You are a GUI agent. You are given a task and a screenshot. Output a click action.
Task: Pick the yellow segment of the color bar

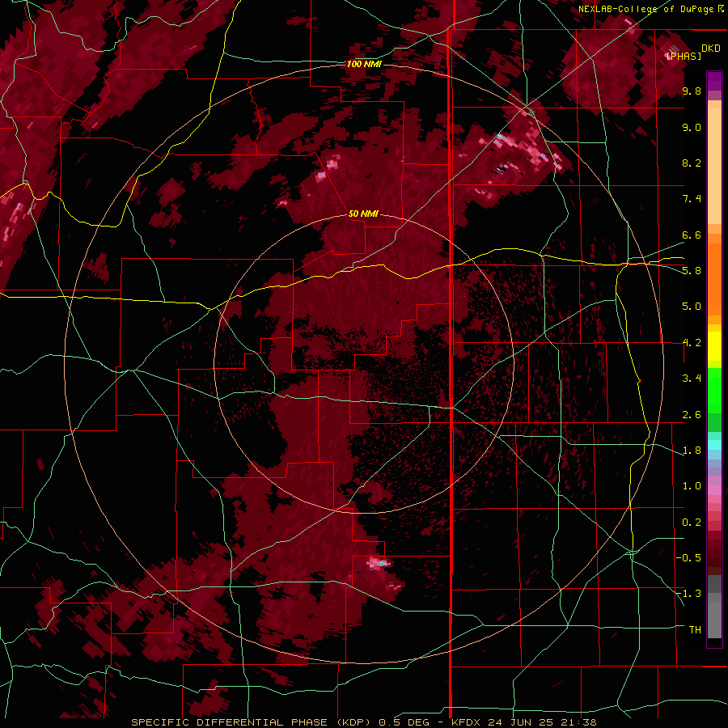pyautogui.click(x=714, y=346)
